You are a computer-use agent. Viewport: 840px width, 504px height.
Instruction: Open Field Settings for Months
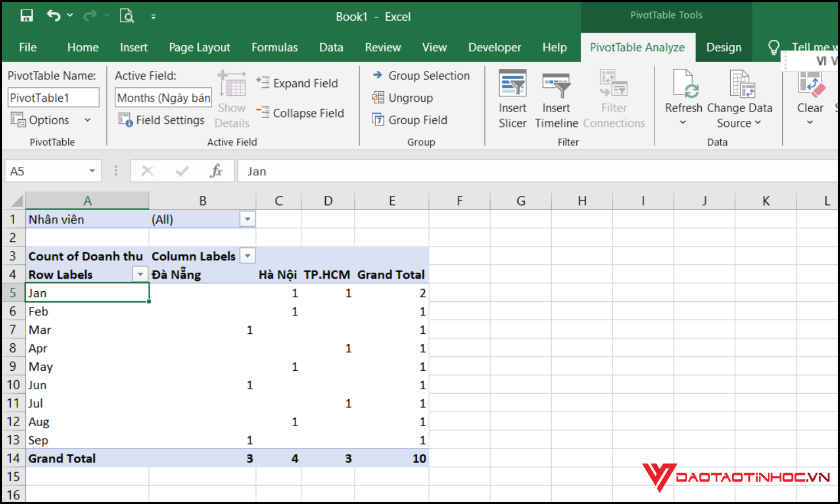[x=162, y=119]
